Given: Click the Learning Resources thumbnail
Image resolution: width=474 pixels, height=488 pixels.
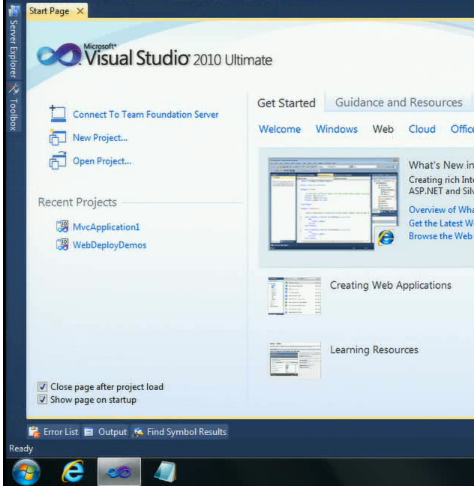Looking at the screenshot, I should point(295,360).
